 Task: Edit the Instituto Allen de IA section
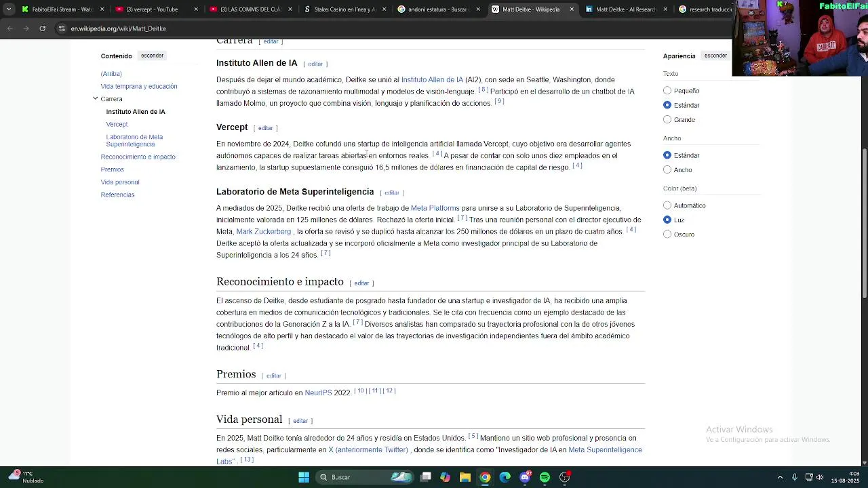[x=315, y=64]
